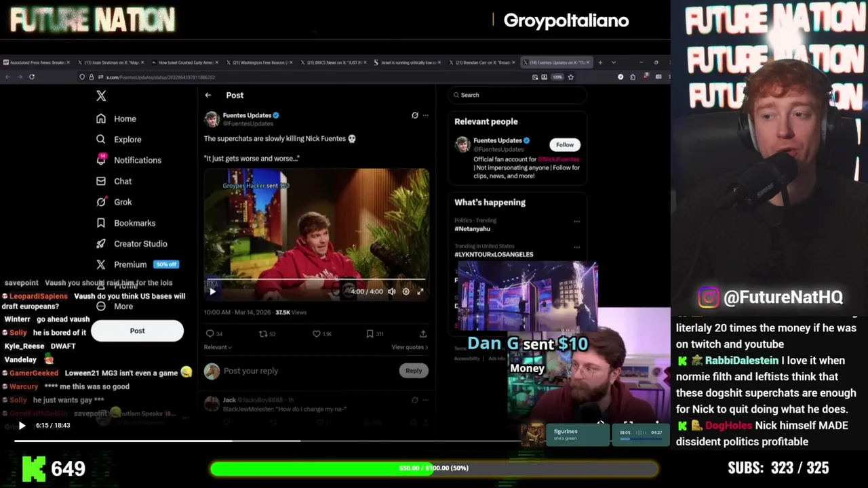Click the Creator Studio rocket icon

point(101,243)
